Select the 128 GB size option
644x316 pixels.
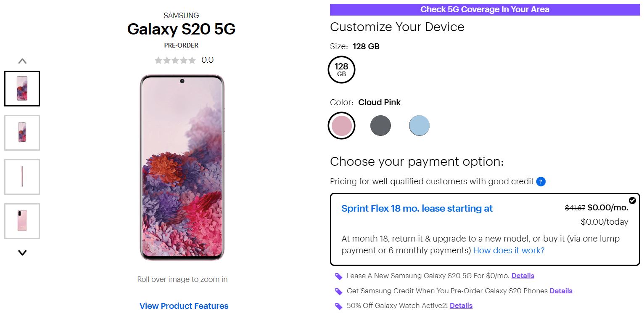(341, 70)
